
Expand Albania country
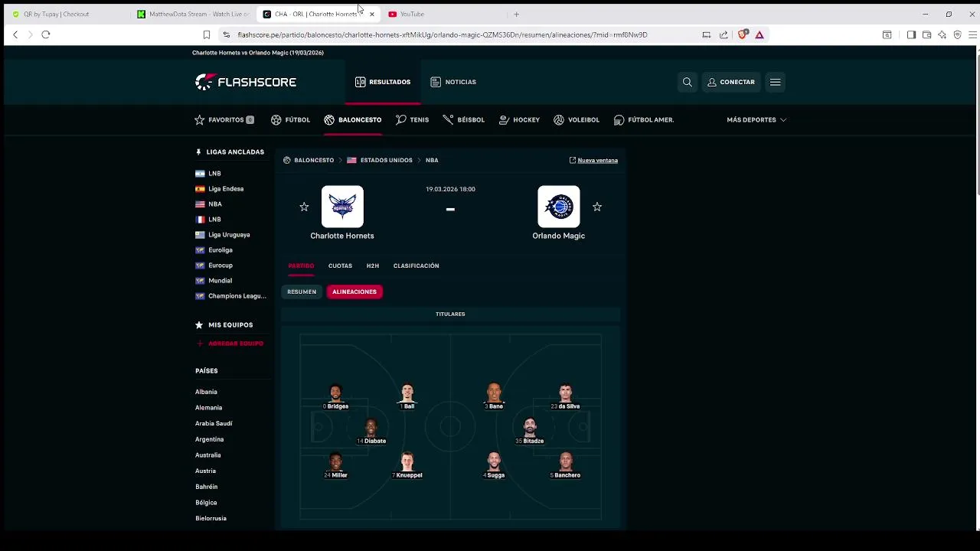point(206,392)
